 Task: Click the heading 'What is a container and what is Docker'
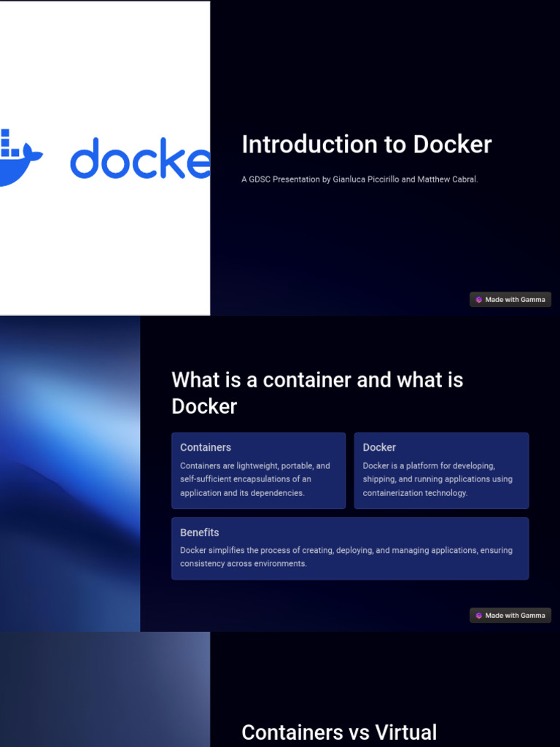[x=317, y=393]
